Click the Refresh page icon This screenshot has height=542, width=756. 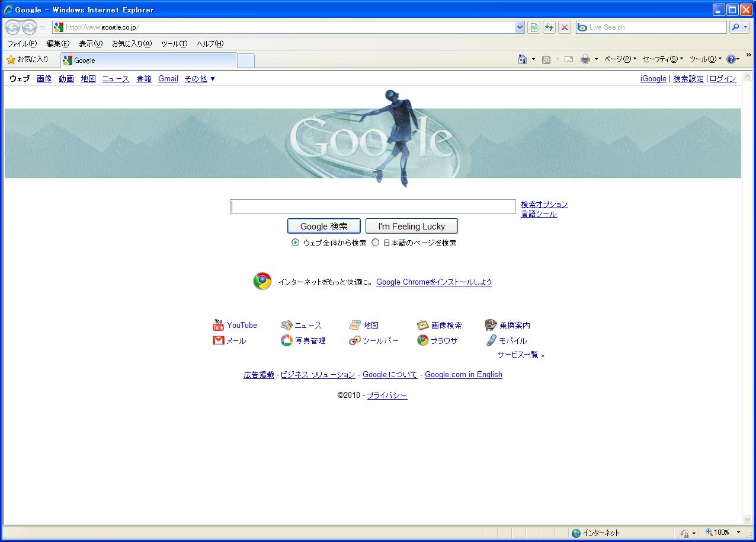(x=549, y=27)
